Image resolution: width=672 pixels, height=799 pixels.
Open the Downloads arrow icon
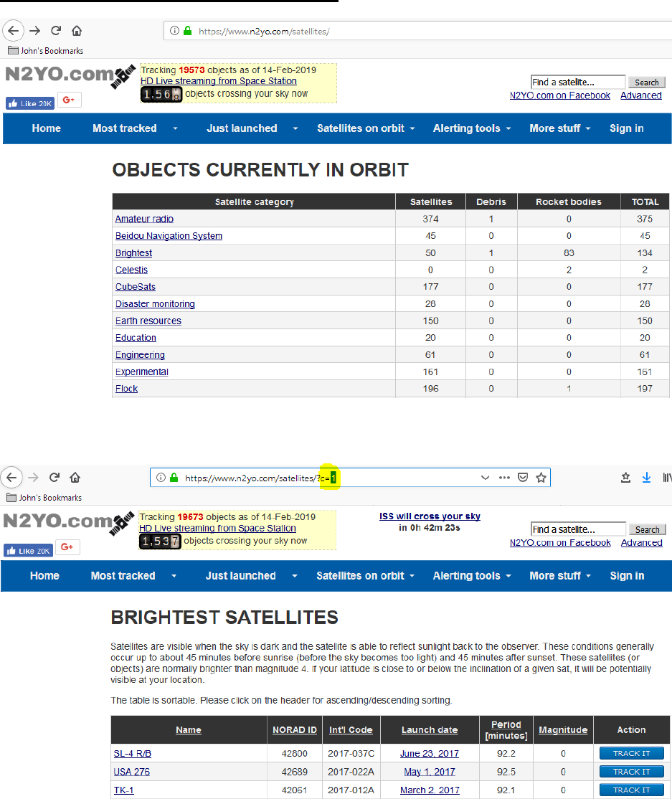click(646, 478)
